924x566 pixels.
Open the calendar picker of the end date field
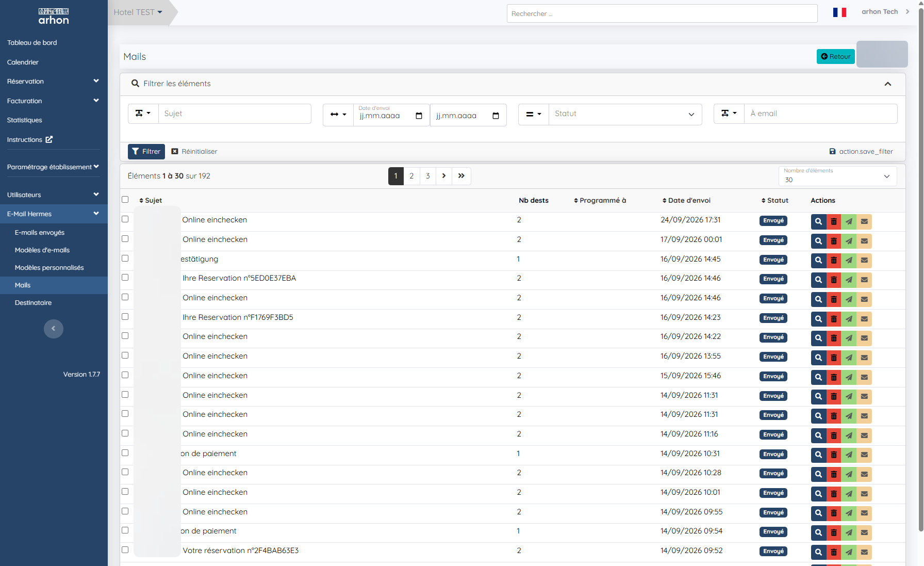496,116
